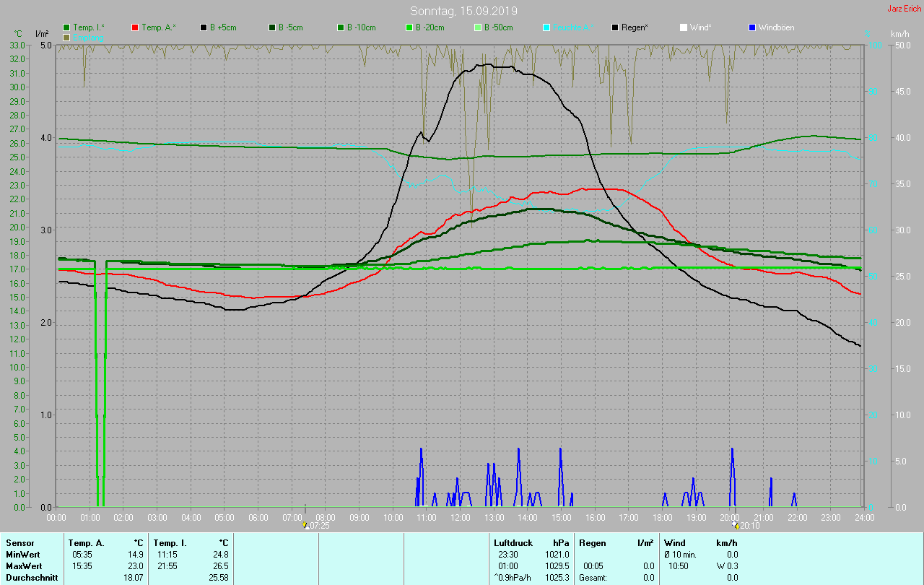Select the Luftdruck column header
The image size is (924, 585).
pyautogui.click(x=513, y=542)
